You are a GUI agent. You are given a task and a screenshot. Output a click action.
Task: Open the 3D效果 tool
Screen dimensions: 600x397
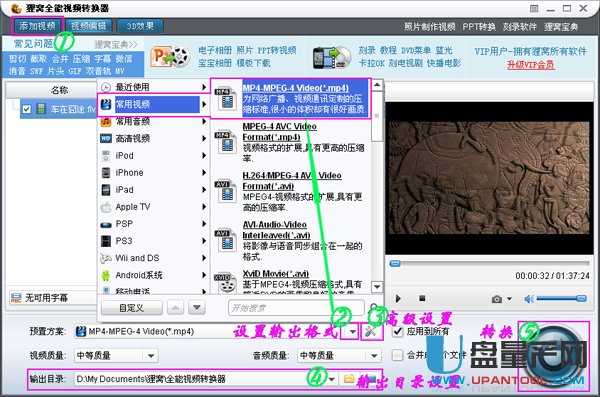pyautogui.click(x=140, y=26)
